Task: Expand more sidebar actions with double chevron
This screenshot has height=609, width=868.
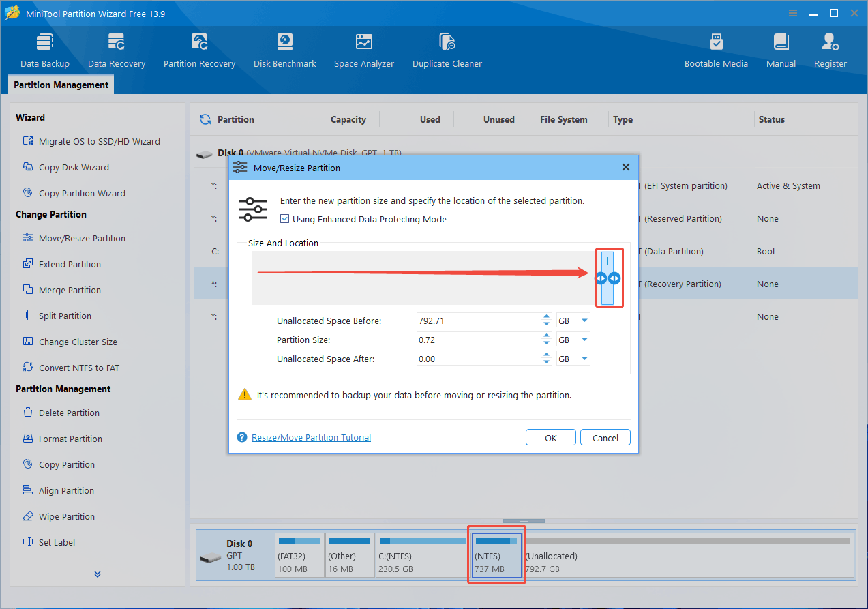Action: (98, 574)
